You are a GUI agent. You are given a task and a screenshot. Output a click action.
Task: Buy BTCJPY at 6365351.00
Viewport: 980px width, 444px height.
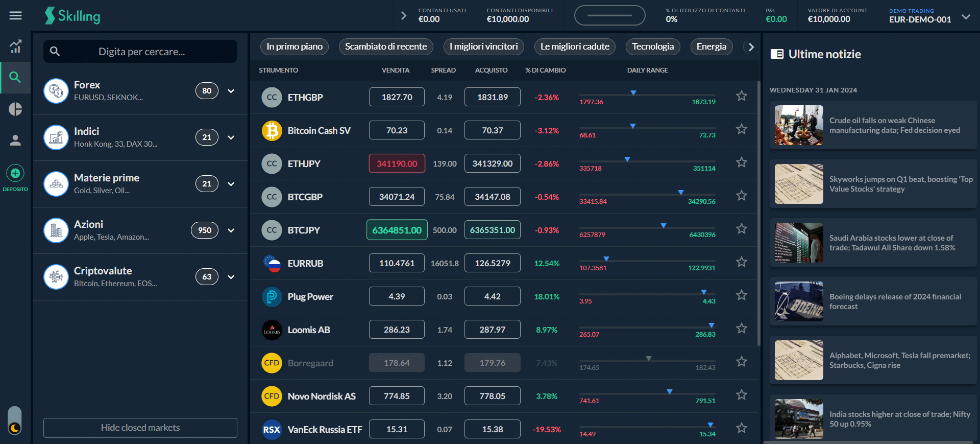click(493, 230)
